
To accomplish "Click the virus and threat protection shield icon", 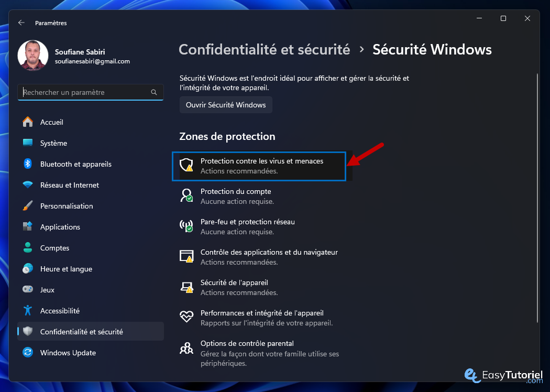I will (x=186, y=165).
